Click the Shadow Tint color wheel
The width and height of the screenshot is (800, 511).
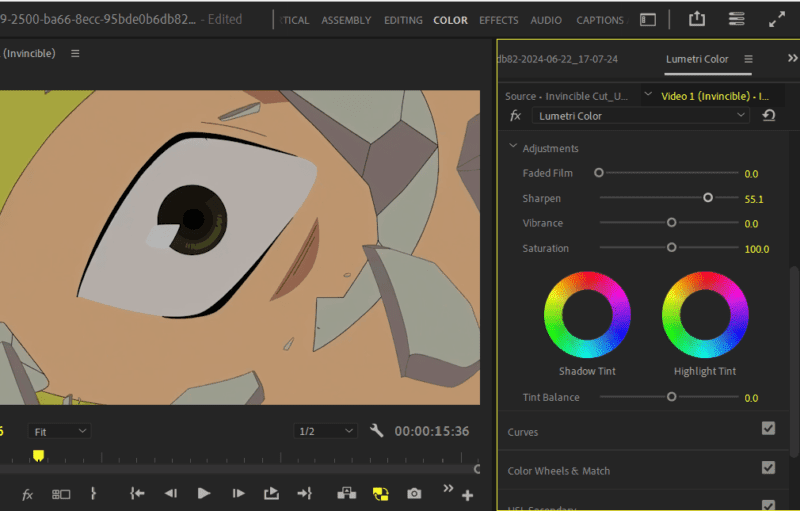pyautogui.click(x=587, y=315)
